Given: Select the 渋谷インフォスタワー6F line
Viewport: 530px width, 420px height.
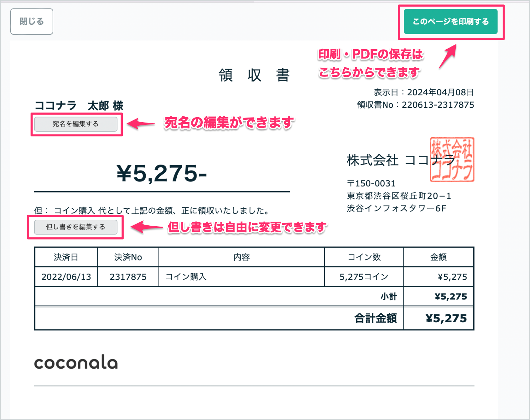Looking at the screenshot, I should click(x=396, y=208).
